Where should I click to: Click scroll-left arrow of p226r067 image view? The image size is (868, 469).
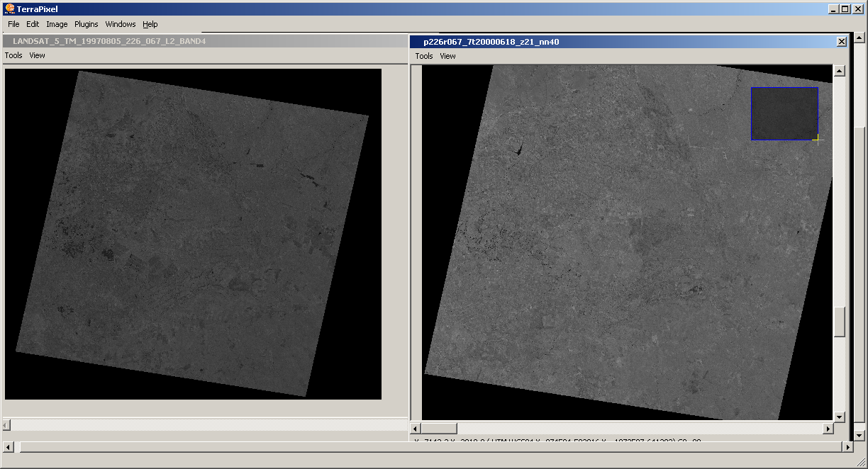coord(416,429)
